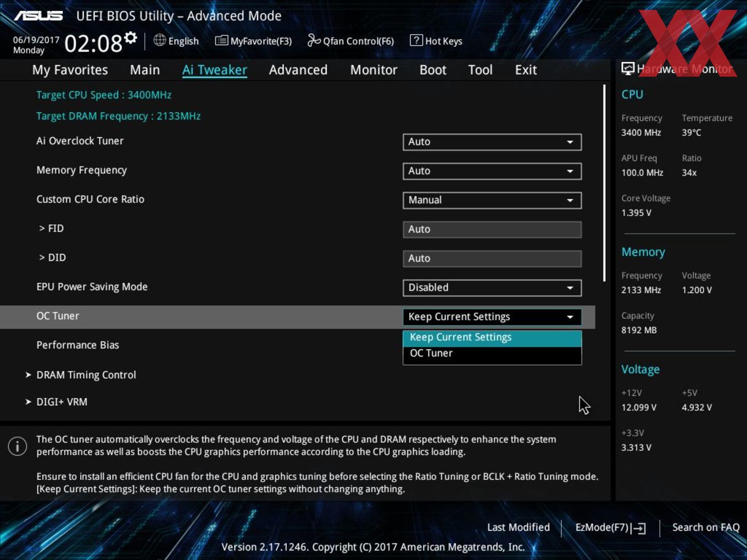747x560 pixels.
Task: Click the +3.3V value 3.313 V
Action: 636,447
